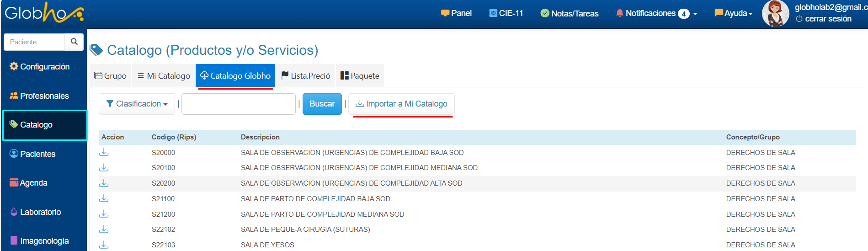The image size is (868, 251).
Task: Expand the Clasificacion filter dropdown
Action: pos(137,104)
